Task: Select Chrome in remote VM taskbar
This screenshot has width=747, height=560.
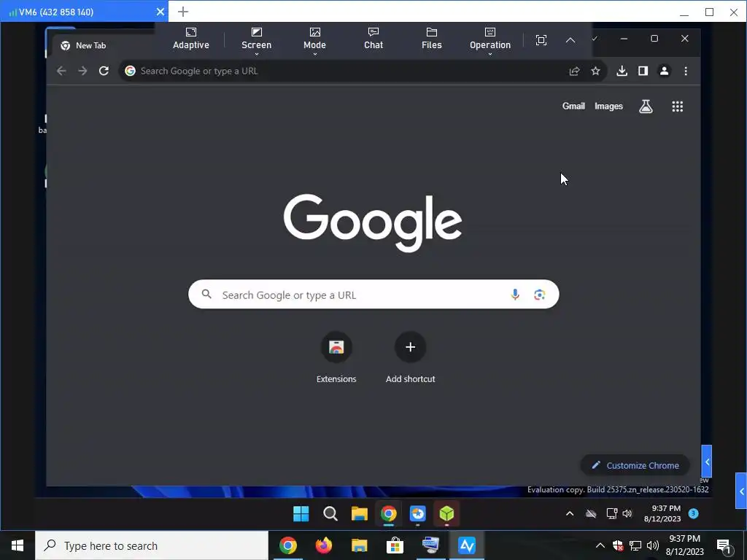Action: click(389, 514)
